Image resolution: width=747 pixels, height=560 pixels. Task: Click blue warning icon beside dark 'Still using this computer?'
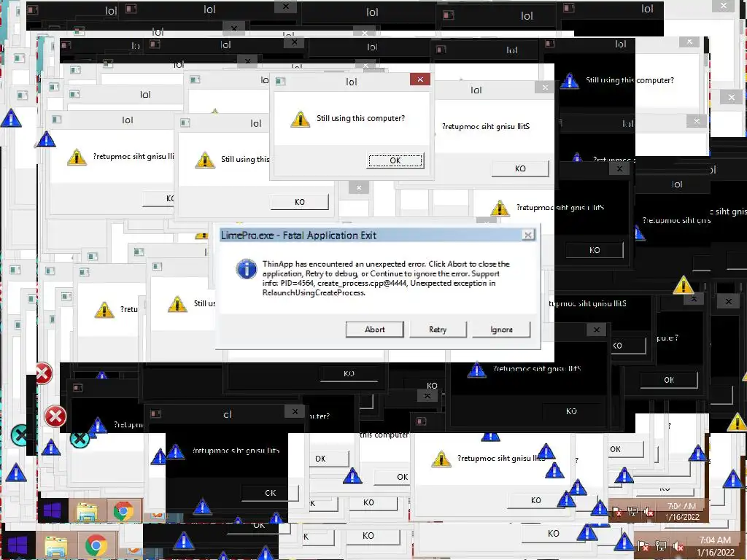tap(569, 80)
